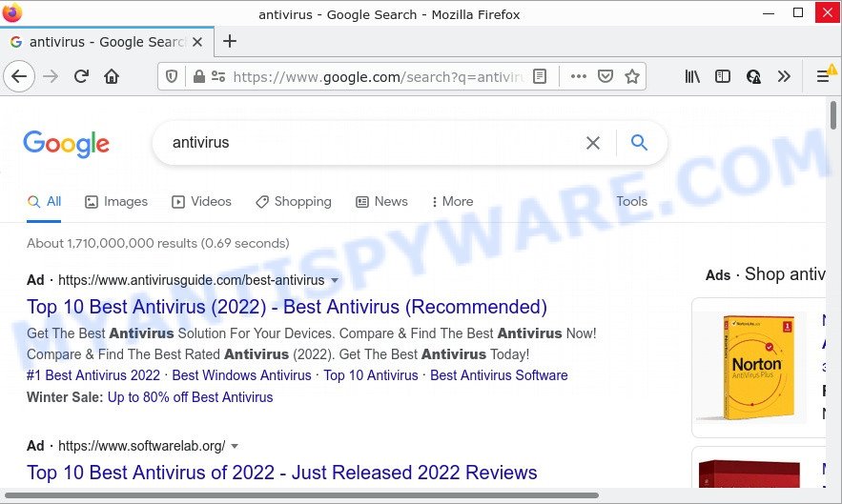
Task: Maximize the Firefox window
Action: pos(798,13)
